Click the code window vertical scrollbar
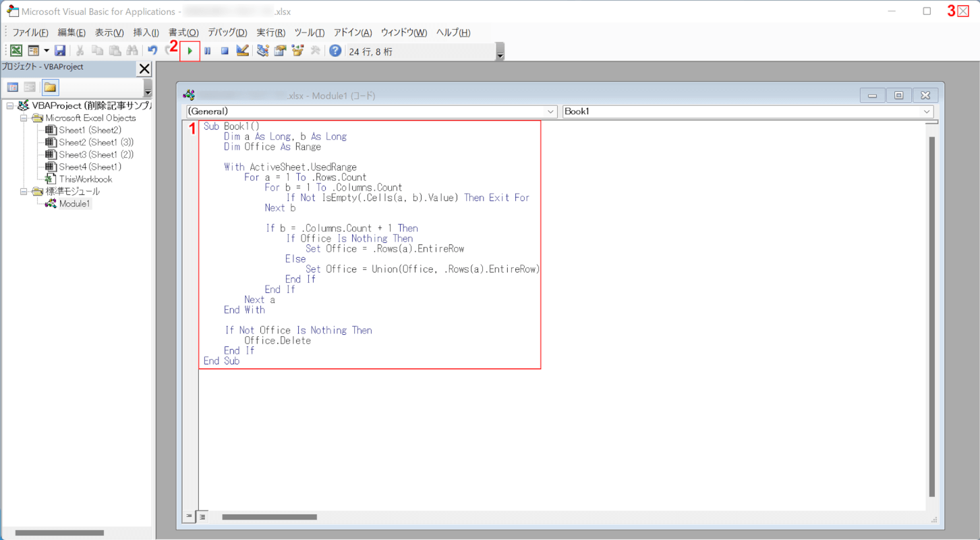This screenshot has height=540, width=980. [932, 316]
